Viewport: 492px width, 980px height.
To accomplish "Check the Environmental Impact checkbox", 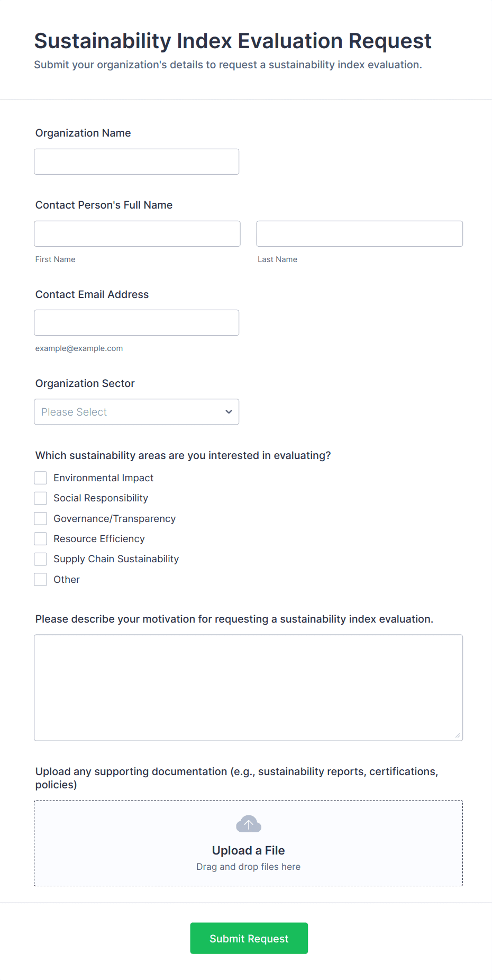I will [x=41, y=478].
